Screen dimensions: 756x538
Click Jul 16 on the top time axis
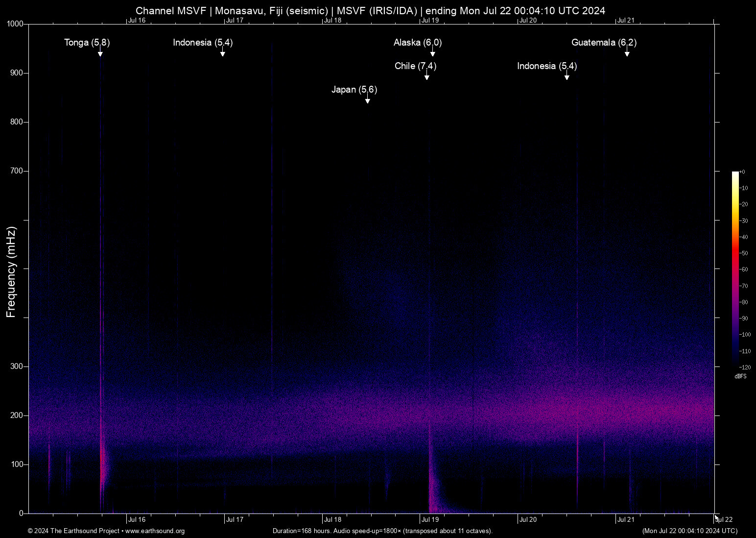point(137,21)
